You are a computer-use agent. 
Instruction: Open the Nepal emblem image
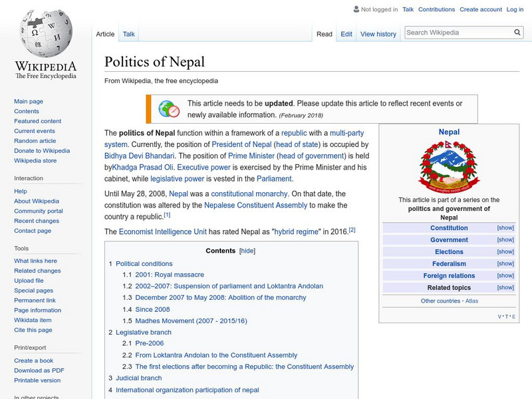click(x=449, y=167)
